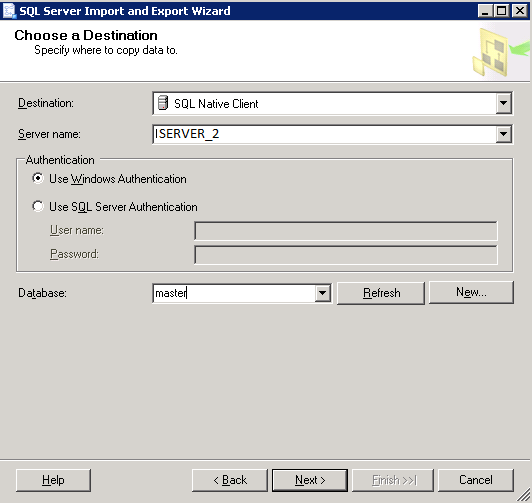Click into the Server name text field
The image size is (532, 503).
tap(324, 134)
